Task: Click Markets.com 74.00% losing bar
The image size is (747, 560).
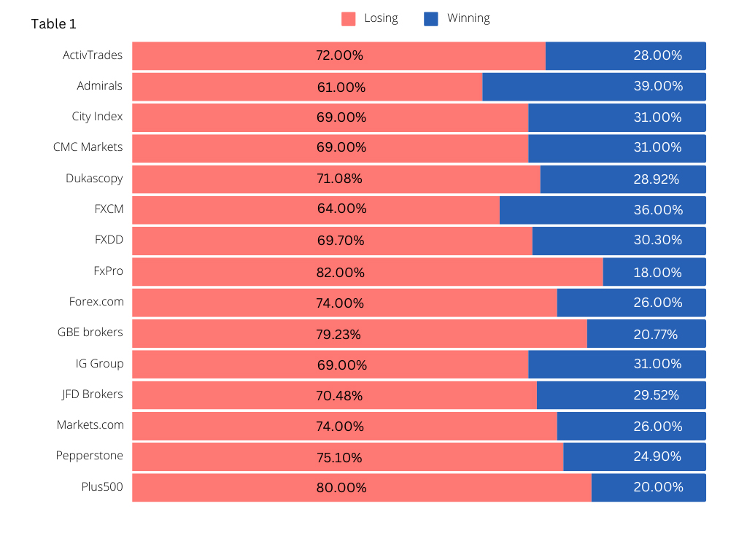Action: pyautogui.click(x=345, y=426)
